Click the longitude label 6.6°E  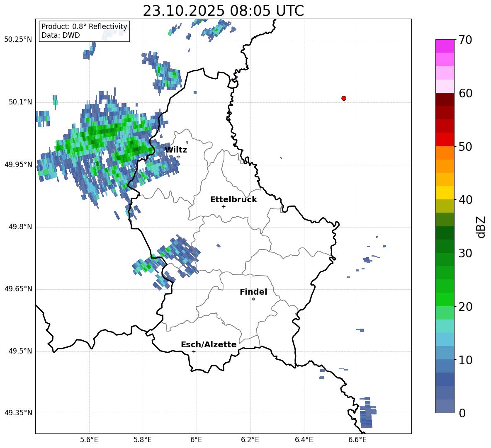357,440
